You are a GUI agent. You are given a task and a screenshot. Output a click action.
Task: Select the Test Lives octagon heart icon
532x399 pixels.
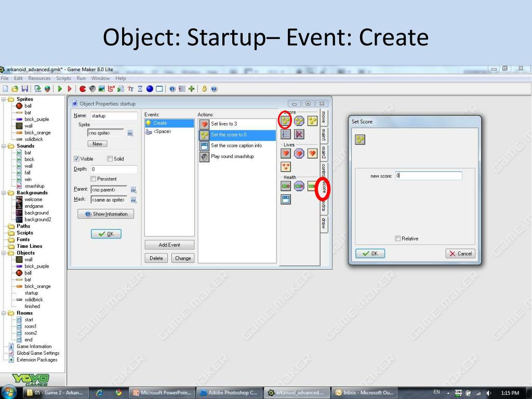tap(299, 153)
